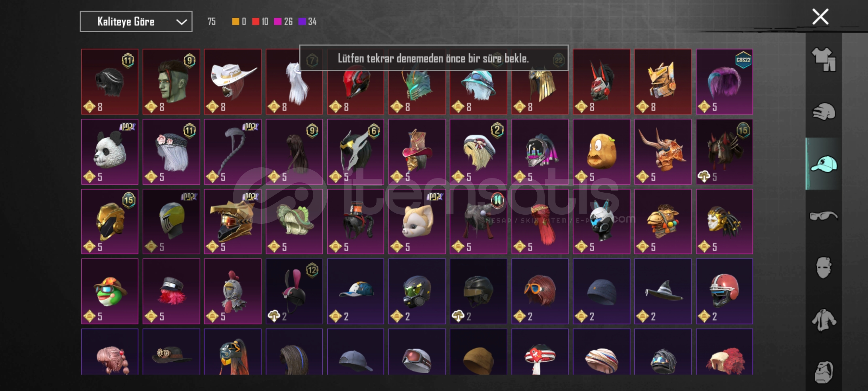Choose the potato head mask item
Image resolution: width=868 pixels, height=391 pixels.
pyautogui.click(x=601, y=152)
